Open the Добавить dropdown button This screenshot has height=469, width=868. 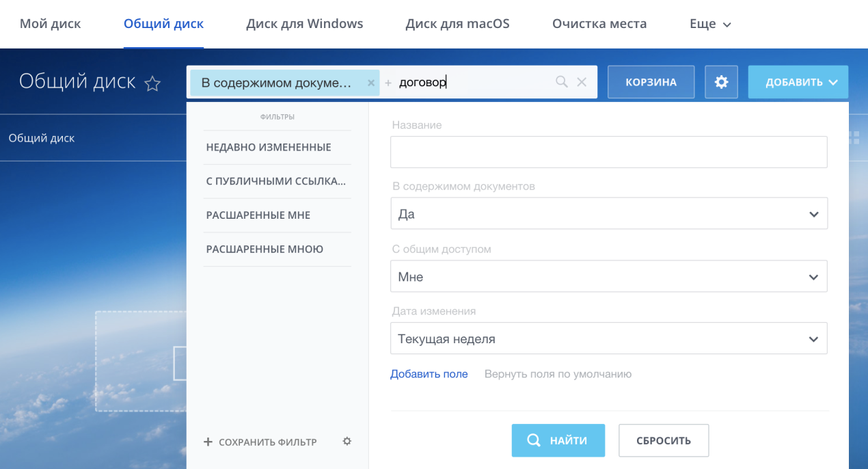(798, 82)
